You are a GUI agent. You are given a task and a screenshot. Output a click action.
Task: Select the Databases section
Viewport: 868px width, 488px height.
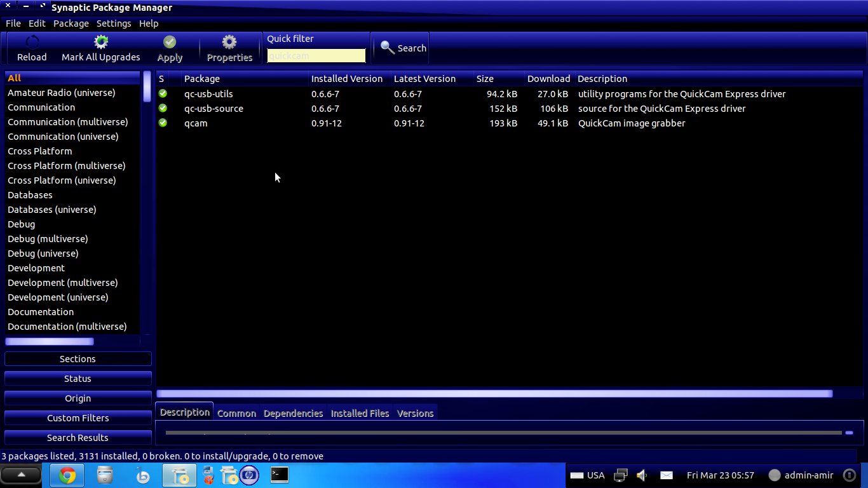[x=72, y=195]
